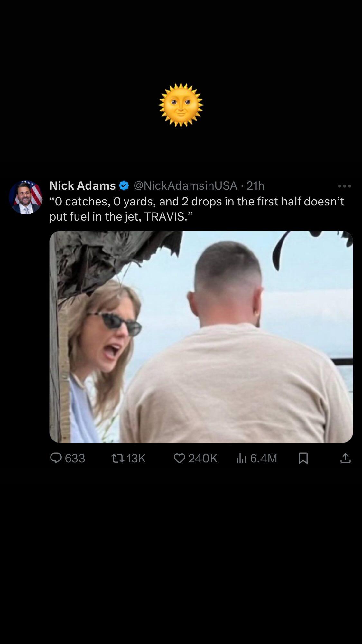The width and height of the screenshot is (362, 644).
Task: Tap the retweet arrows icon
Action: 117,458
